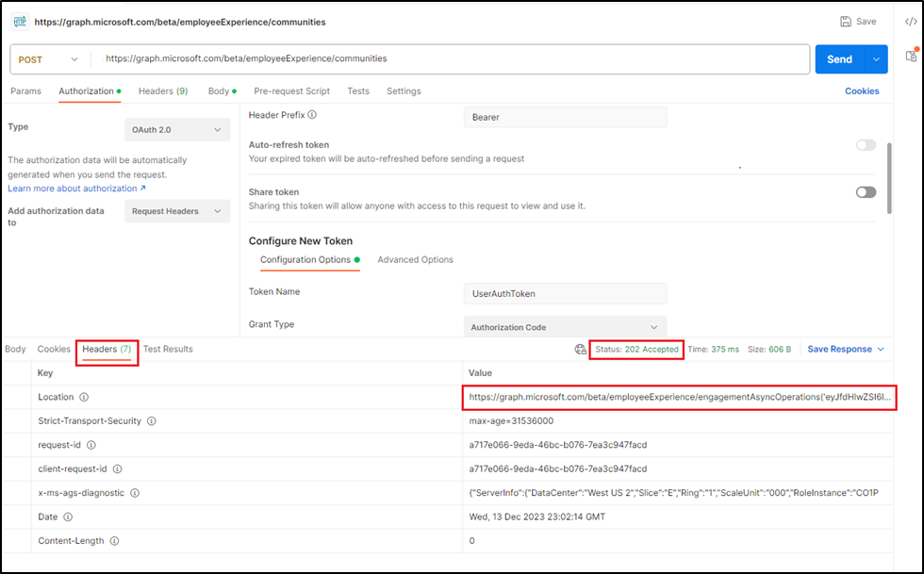The image size is (924, 574).
Task: Open Learn more about authorization link
Action: pos(76,189)
